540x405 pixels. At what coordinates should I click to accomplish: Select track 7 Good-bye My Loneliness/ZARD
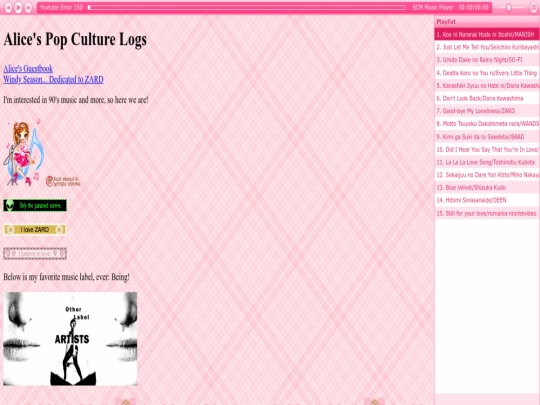pyautogui.click(x=487, y=111)
